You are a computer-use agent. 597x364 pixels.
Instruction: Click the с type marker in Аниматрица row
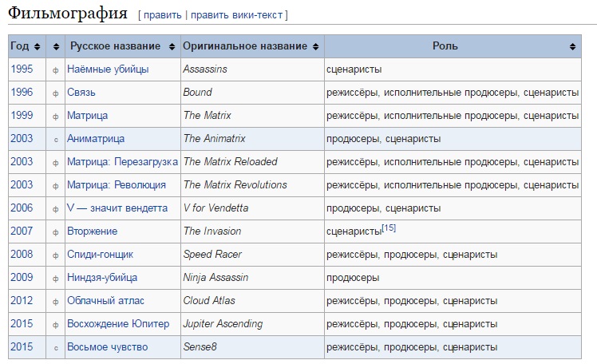pyautogui.click(x=56, y=140)
